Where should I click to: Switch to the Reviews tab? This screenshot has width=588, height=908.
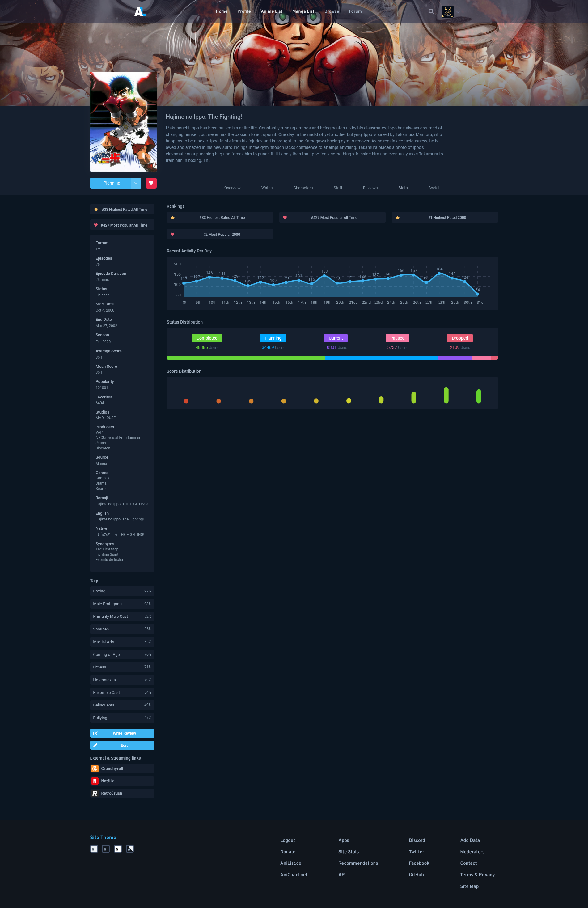click(370, 188)
